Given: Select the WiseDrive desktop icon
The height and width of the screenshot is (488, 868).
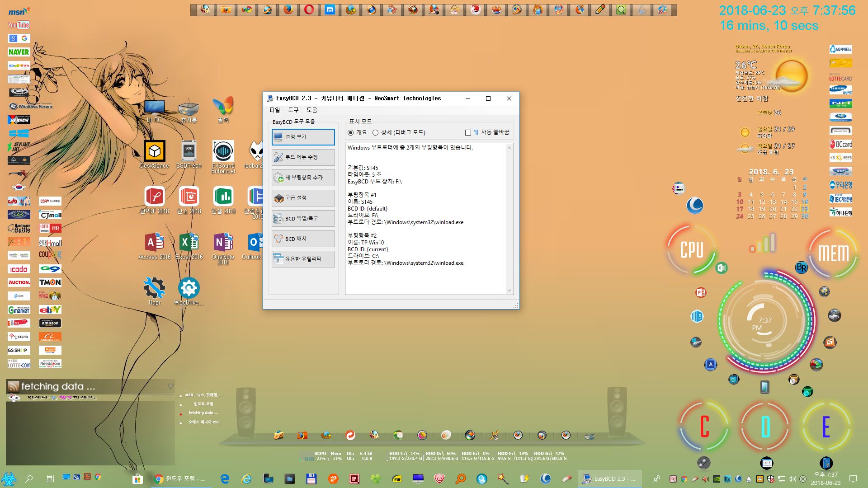Looking at the screenshot, I should pos(189,292).
